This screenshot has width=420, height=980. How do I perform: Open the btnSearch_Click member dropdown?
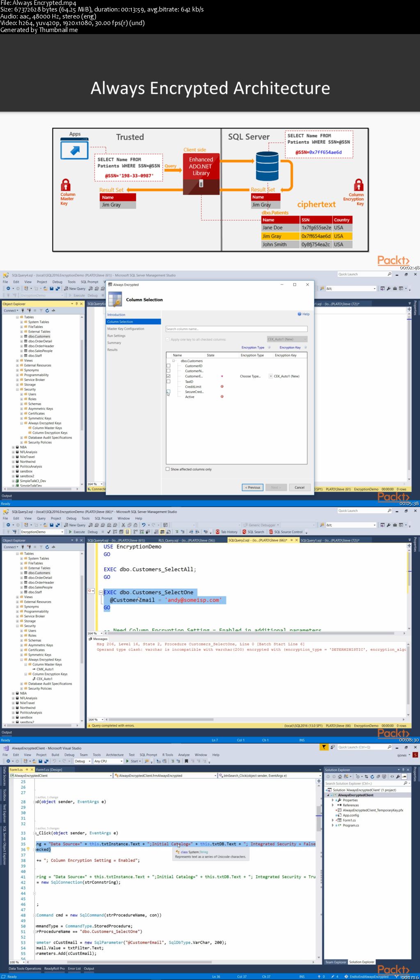(270, 776)
